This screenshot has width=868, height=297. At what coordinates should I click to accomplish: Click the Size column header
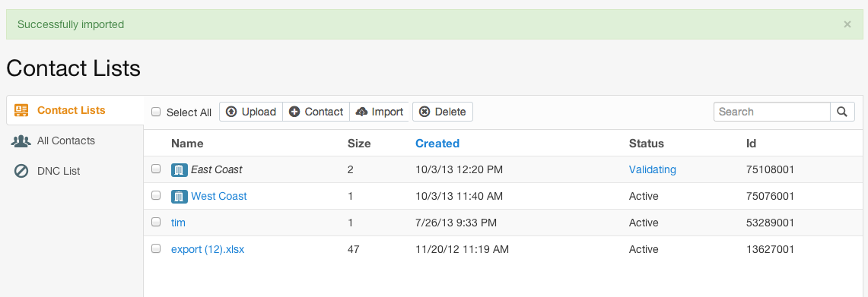359,144
